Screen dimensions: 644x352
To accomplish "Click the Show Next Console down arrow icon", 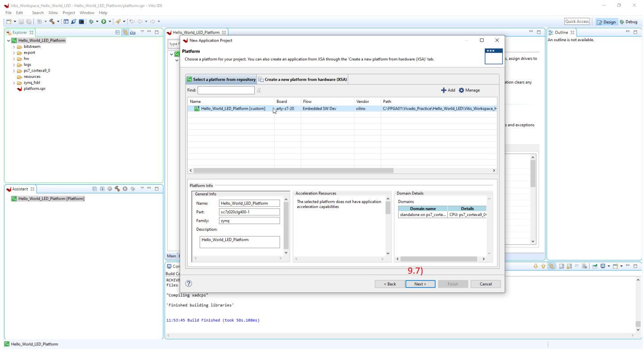I will (536, 266).
